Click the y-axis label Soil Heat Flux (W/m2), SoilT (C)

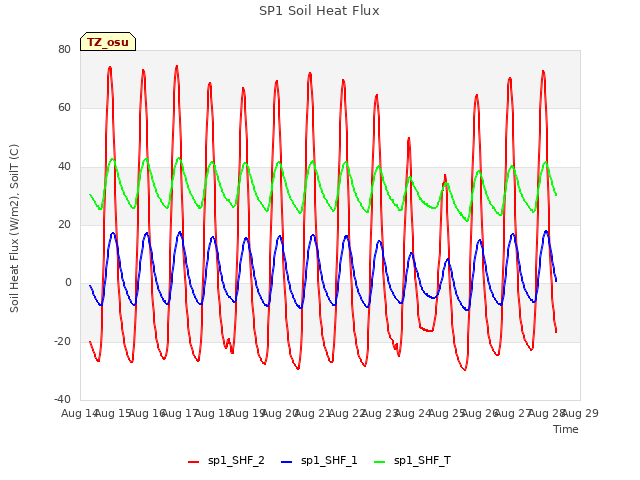pyautogui.click(x=14, y=228)
